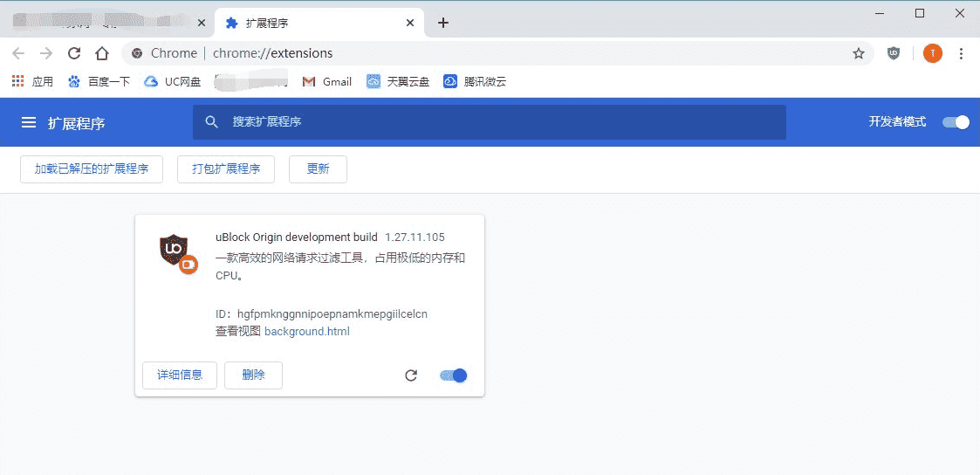This screenshot has width=980, height=475.
Task: Close the 扩展程序 tab
Action: (410, 24)
